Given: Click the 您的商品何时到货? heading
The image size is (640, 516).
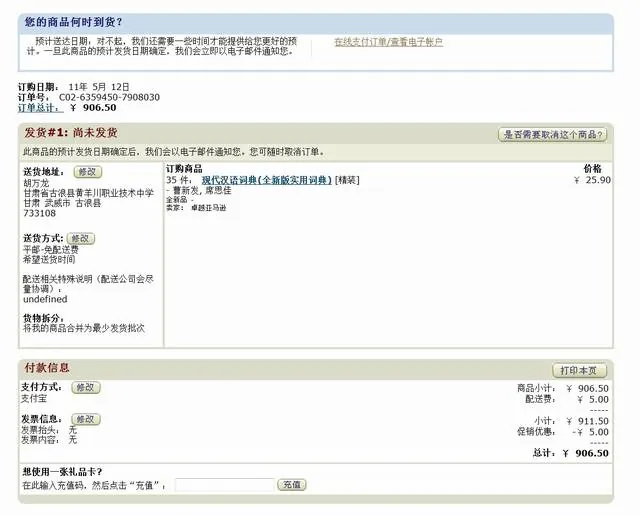Looking at the screenshot, I should (x=73, y=22).
